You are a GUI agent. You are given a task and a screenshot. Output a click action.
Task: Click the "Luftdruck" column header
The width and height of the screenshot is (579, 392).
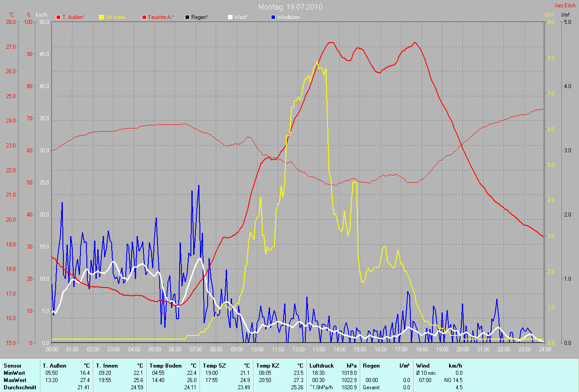(x=321, y=365)
